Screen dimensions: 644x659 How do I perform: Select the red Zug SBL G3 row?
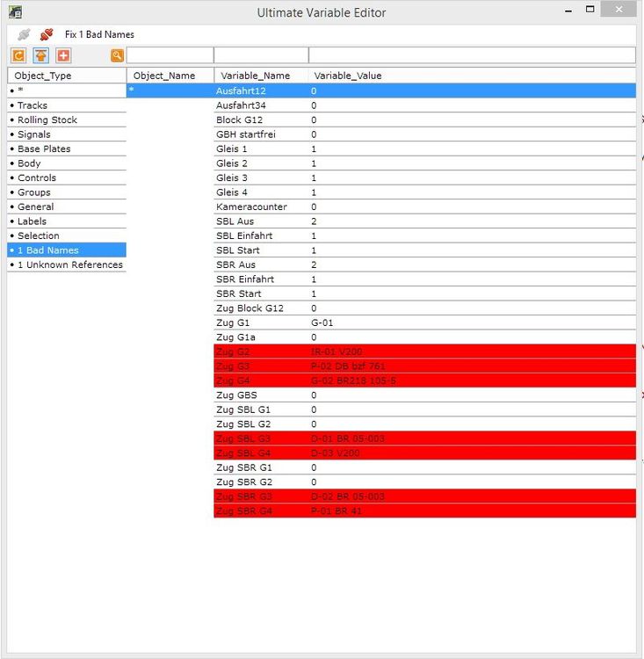[x=424, y=438]
